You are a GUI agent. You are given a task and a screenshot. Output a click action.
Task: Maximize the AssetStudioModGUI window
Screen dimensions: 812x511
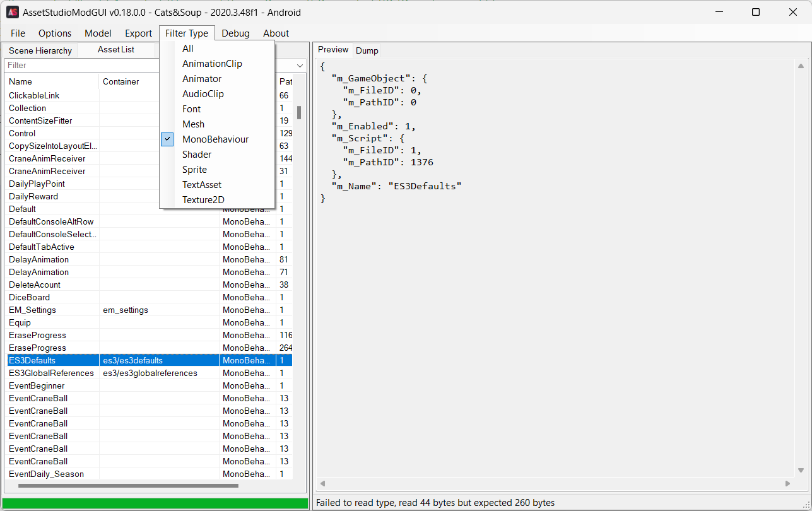point(756,12)
